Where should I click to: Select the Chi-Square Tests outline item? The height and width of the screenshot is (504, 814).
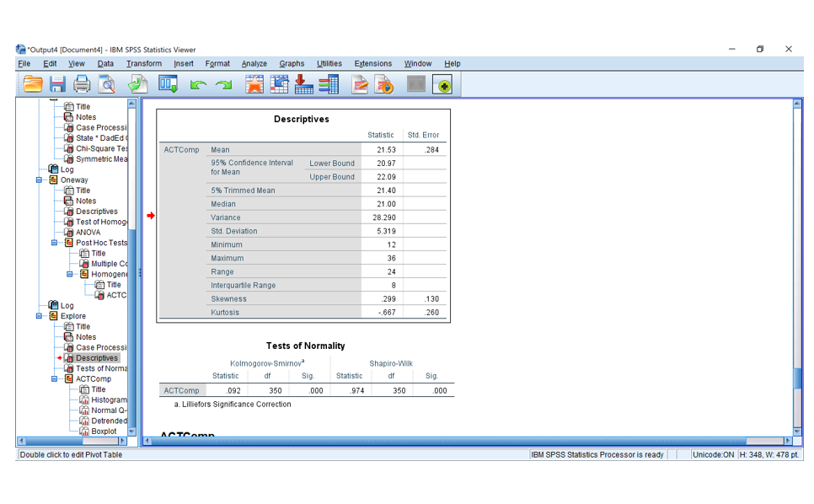[x=101, y=148]
